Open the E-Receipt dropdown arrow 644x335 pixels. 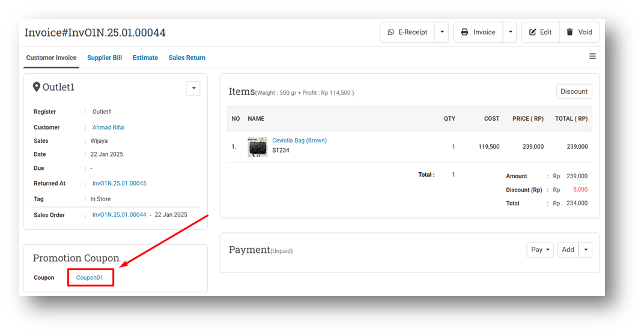pos(442,32)
